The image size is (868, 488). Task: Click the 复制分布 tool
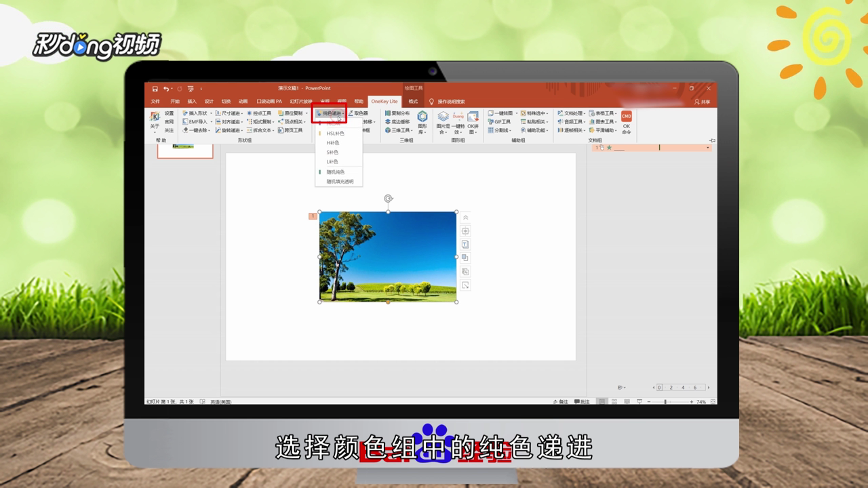coord(398,113)
